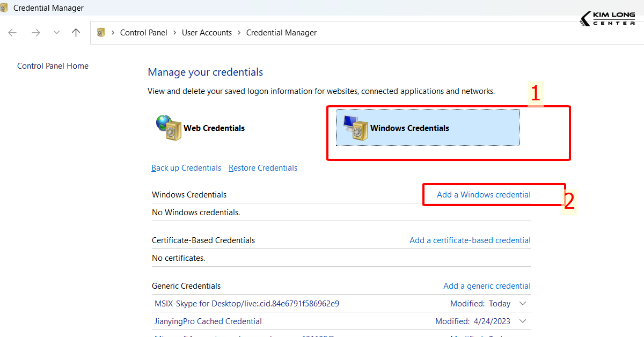Expand the MSIX-Skype credential entry
This screenshot has width=644, height=337.
click(522, 303)
